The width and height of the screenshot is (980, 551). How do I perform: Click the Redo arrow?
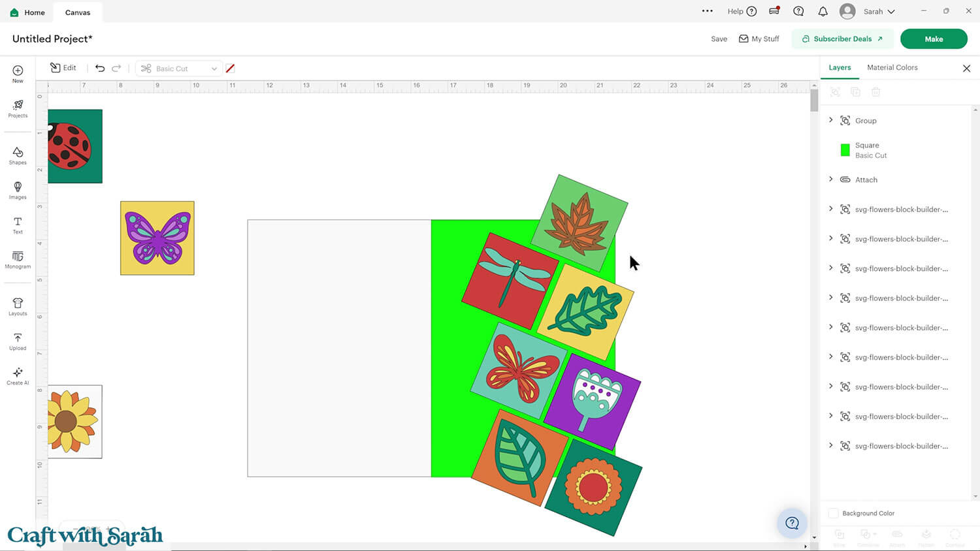(x=116, y=68)
